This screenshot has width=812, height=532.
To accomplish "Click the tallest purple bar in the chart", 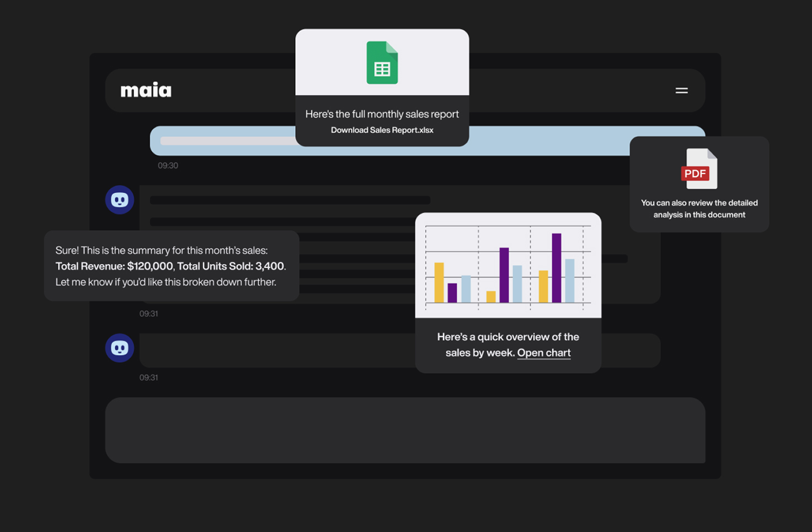I will click(x=557, y=268).
